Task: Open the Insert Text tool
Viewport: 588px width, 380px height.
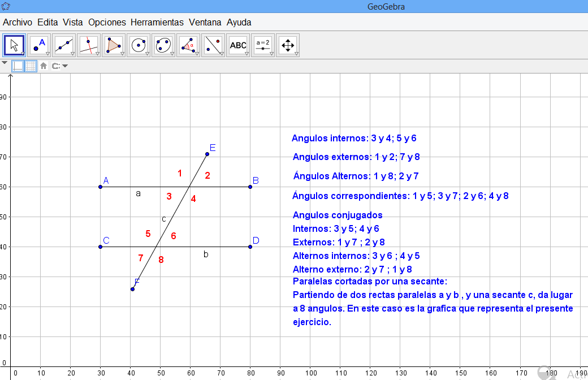Action: [x=237, y=45]
